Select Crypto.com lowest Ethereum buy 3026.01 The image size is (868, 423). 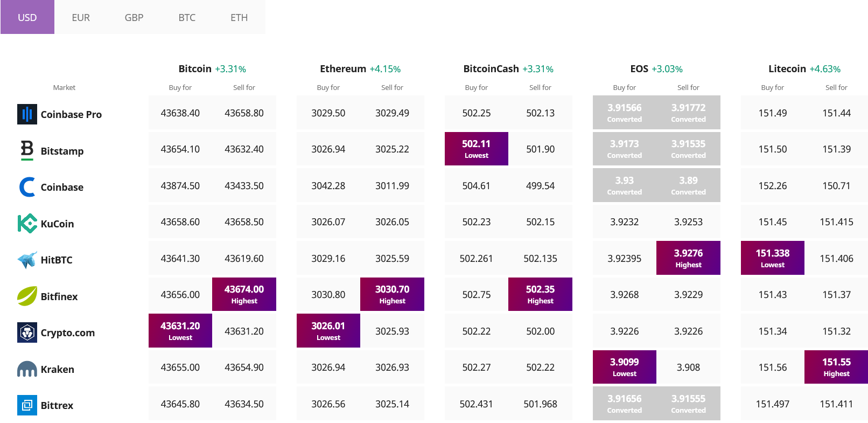tap(328, 331)
